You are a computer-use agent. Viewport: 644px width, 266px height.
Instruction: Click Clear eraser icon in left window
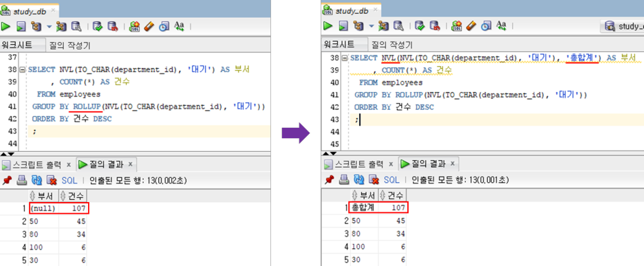tap(149, 27)
